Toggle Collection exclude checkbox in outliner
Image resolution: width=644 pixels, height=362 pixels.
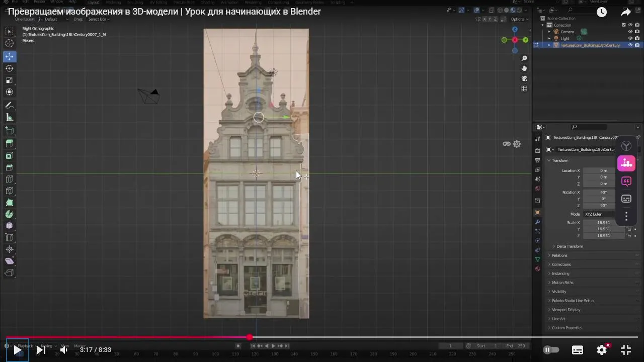(624, 25)
